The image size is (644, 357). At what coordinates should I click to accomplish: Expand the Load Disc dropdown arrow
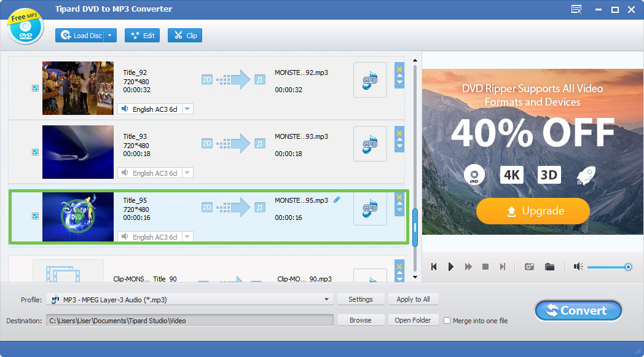[110, 35]
